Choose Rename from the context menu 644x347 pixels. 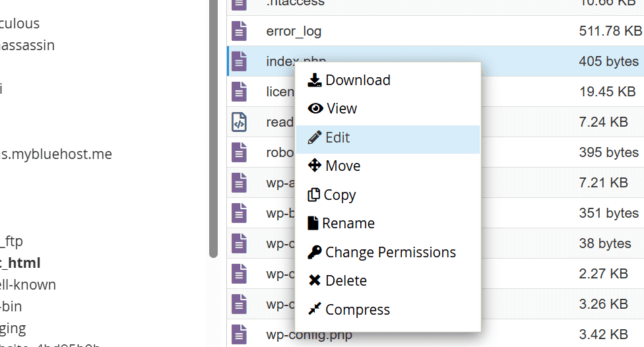click(388, 223)
